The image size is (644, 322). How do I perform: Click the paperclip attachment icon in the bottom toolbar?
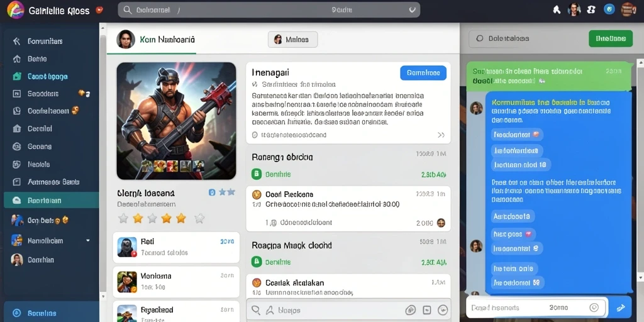tap(410, 310)
